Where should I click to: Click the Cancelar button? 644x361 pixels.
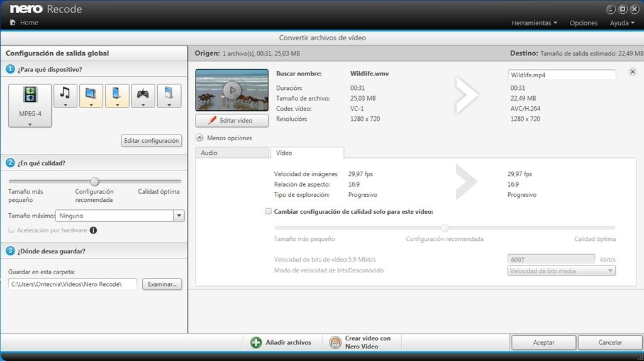click(x=610, y=343)
